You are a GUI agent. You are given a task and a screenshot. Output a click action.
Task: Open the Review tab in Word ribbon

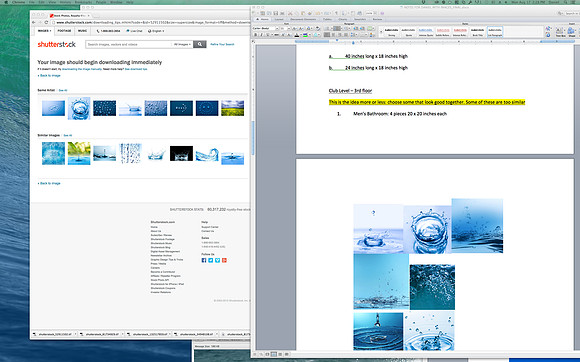click(x=377, y=19)
